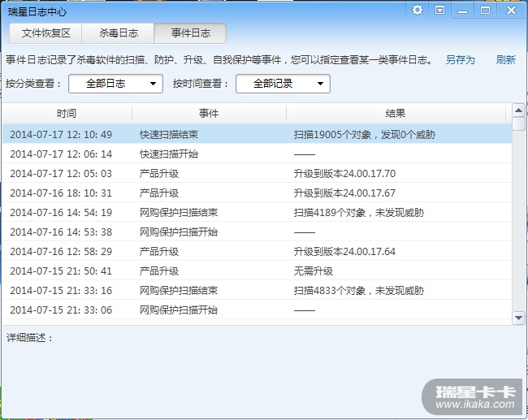Click result 升级到版本24.00.17.64

(x=344, y=252)
